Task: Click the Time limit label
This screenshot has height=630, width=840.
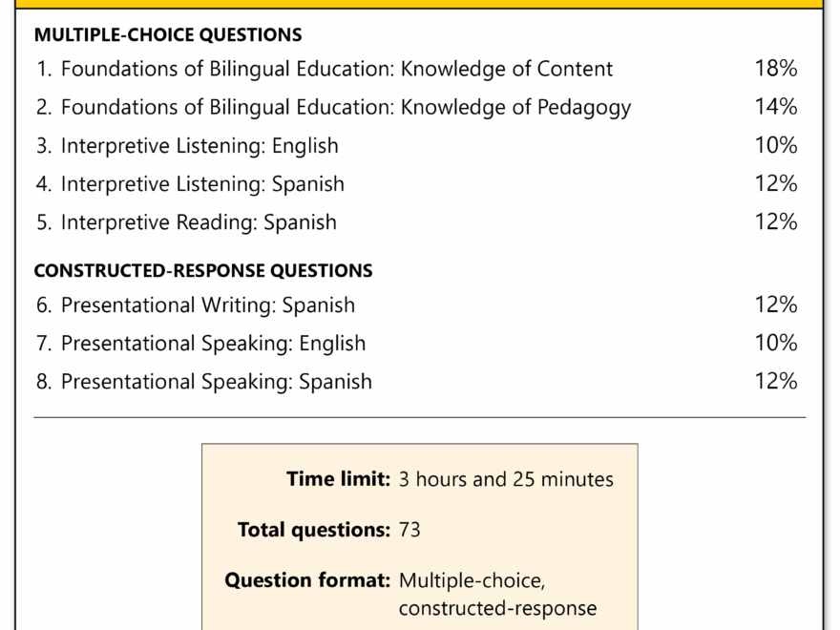Action: [x=338, y=479]
